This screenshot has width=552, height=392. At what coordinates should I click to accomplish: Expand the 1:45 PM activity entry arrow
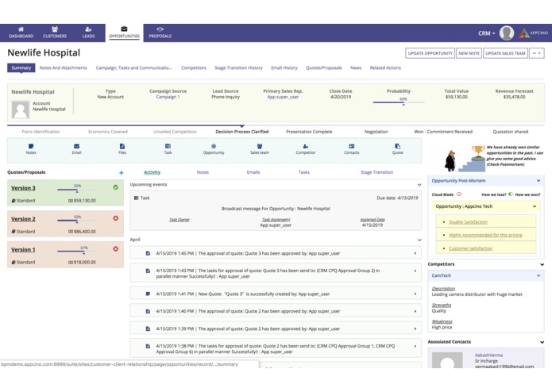(x=415, y=253)
